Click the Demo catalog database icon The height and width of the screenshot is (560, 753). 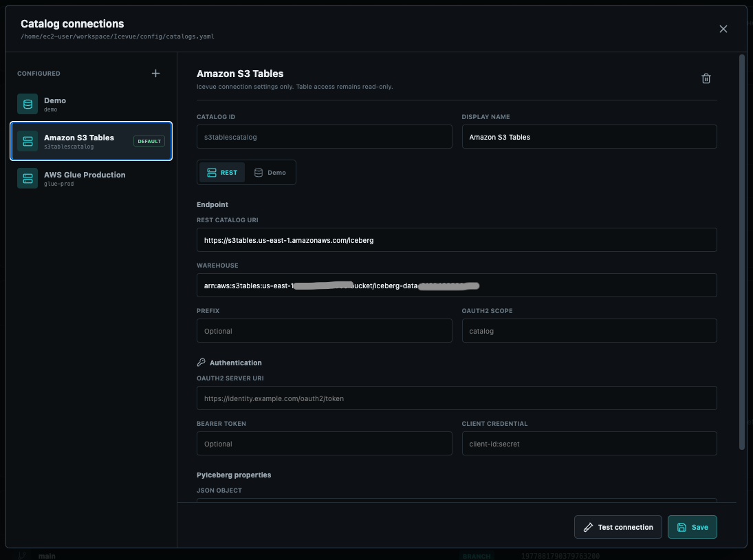(28, 104)
